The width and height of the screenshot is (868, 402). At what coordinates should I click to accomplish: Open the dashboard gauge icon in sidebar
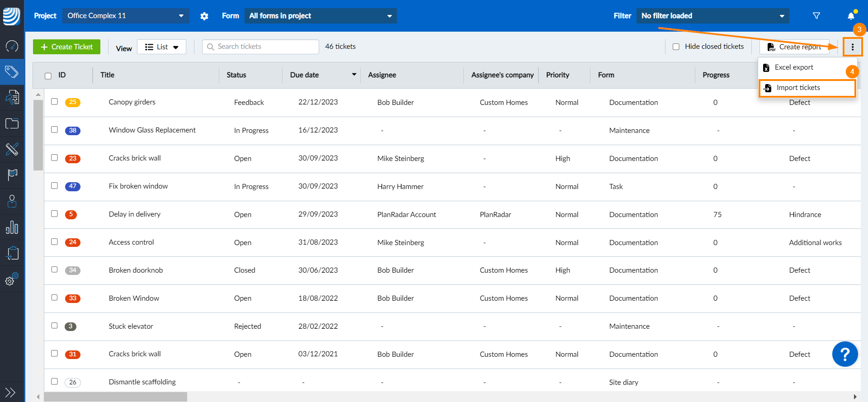(12, 46)
